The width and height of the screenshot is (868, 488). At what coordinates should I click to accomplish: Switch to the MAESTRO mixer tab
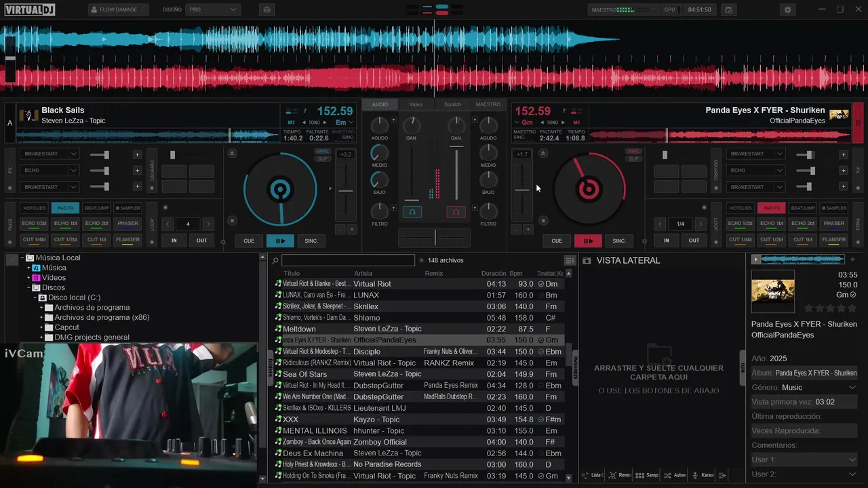tap(488, 104)
